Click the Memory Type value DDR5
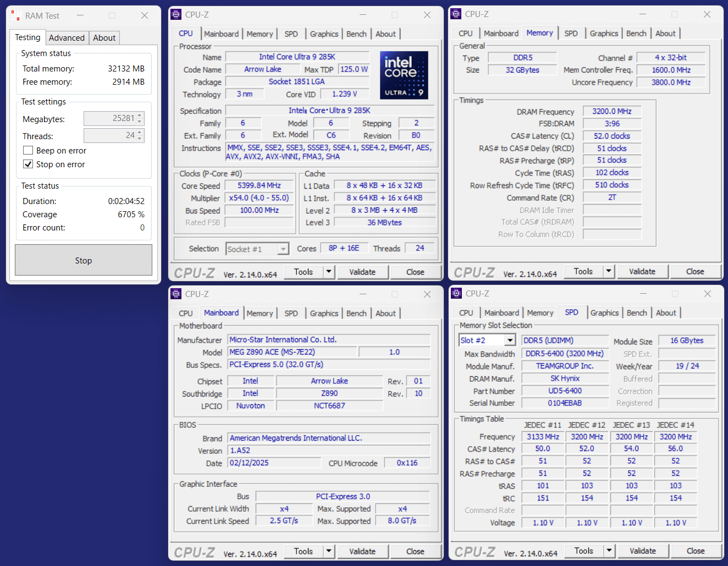 [523, 57]
